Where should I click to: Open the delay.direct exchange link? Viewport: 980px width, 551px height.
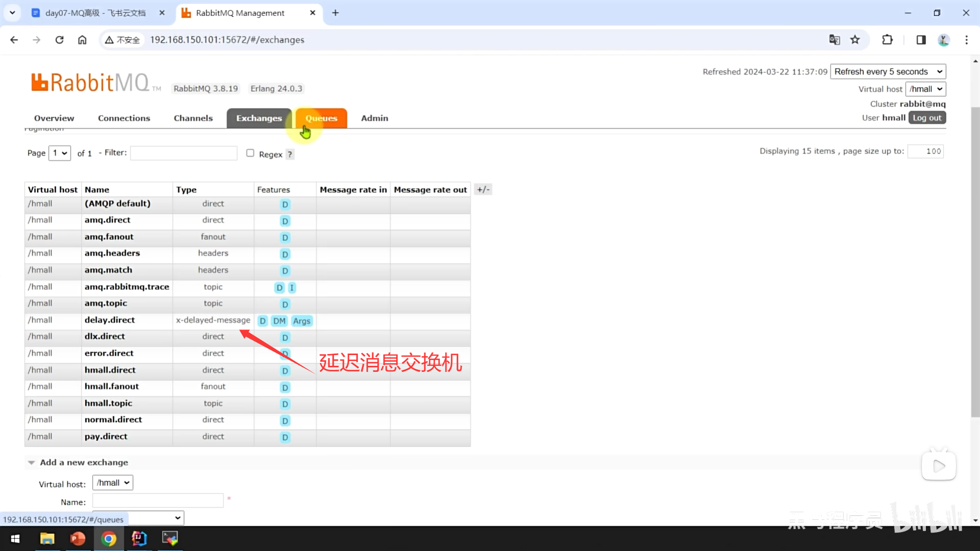110,320
